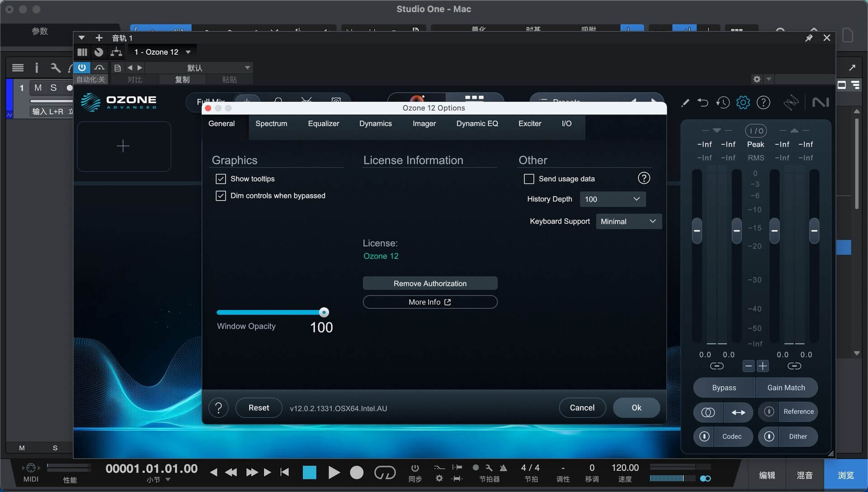The width and height of the screenshot is (868, 492).
Task: Click the wrench icon in Studio One toolbar
Action: pos(55,68)
